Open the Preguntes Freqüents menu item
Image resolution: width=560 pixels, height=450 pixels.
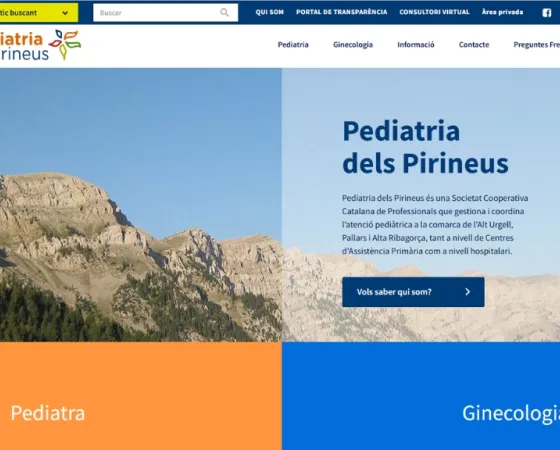[x=537, y=45]
